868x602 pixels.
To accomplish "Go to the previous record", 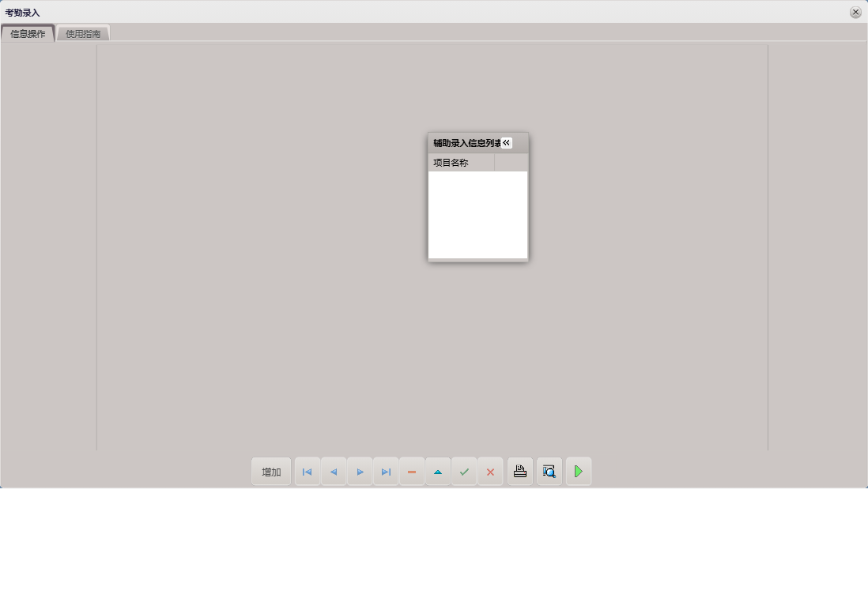I will pos(334,472).
